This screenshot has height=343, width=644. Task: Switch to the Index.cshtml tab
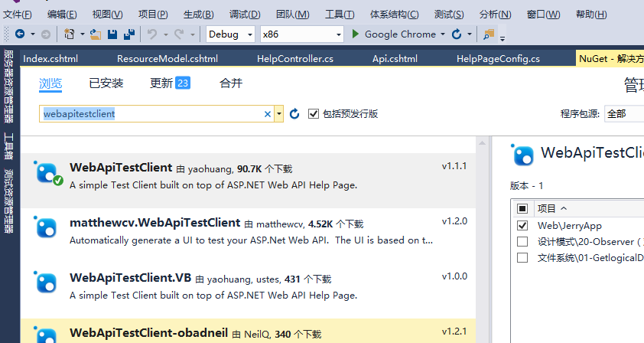click(50, 59)
